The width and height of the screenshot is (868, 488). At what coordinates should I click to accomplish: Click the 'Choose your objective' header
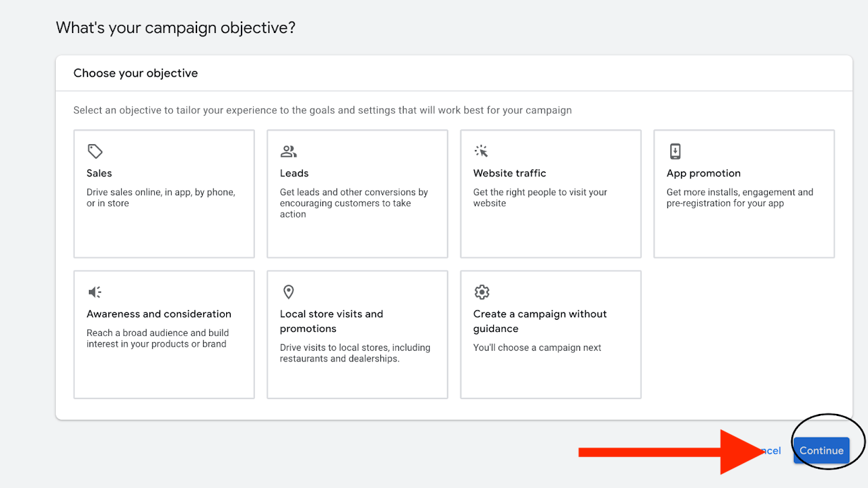(x=135, y=73)
